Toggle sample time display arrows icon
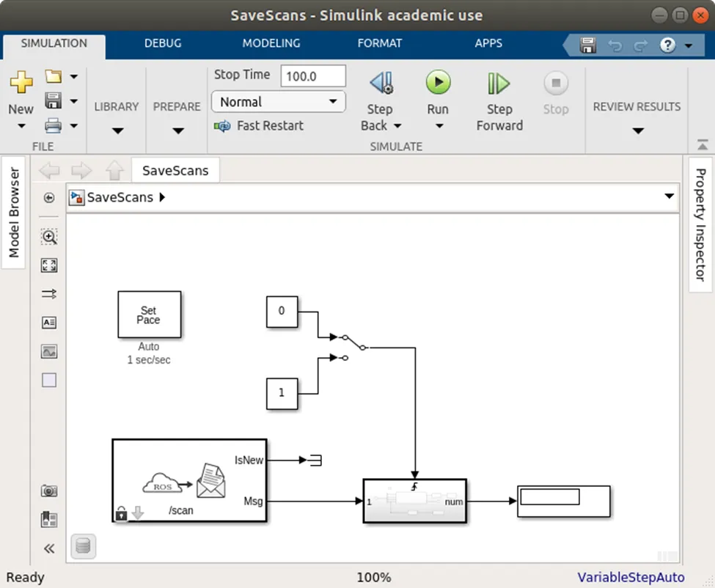 (x=49, y=294)
